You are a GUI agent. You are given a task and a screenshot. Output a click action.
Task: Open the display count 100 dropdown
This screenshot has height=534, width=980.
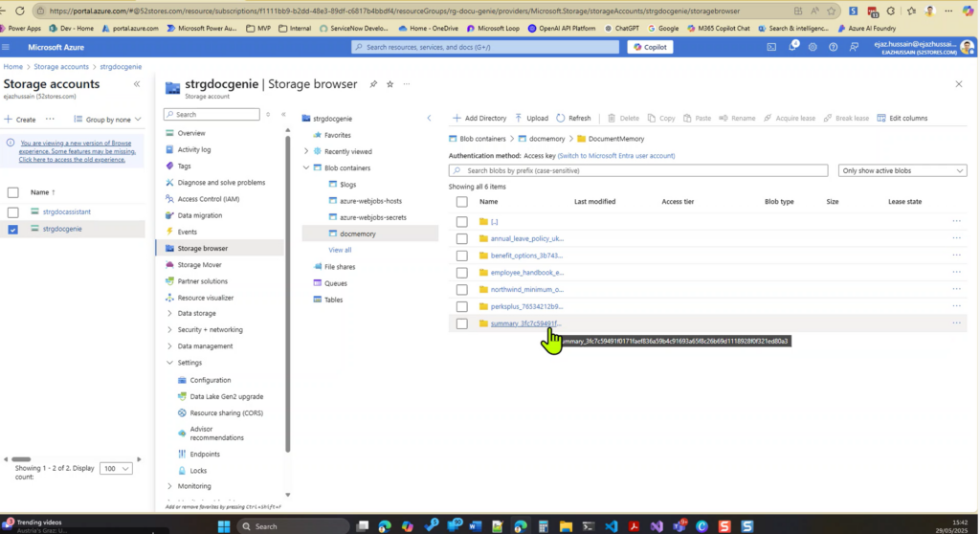pos(116,468)
